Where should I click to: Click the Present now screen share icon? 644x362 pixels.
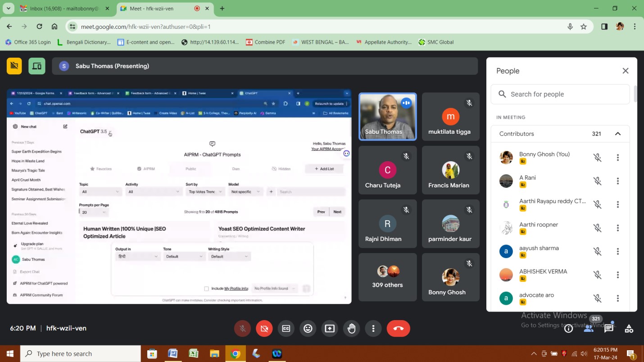(330, 329)
